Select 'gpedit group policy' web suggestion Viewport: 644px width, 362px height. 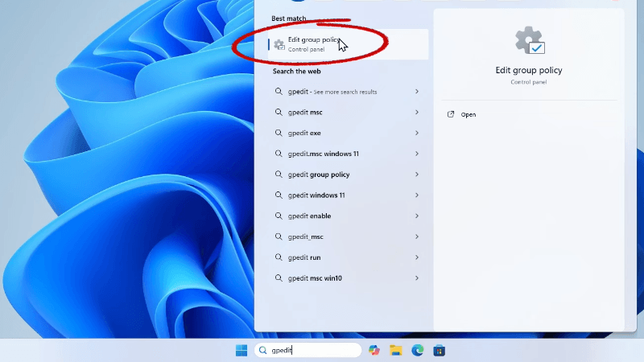(319, 175)
